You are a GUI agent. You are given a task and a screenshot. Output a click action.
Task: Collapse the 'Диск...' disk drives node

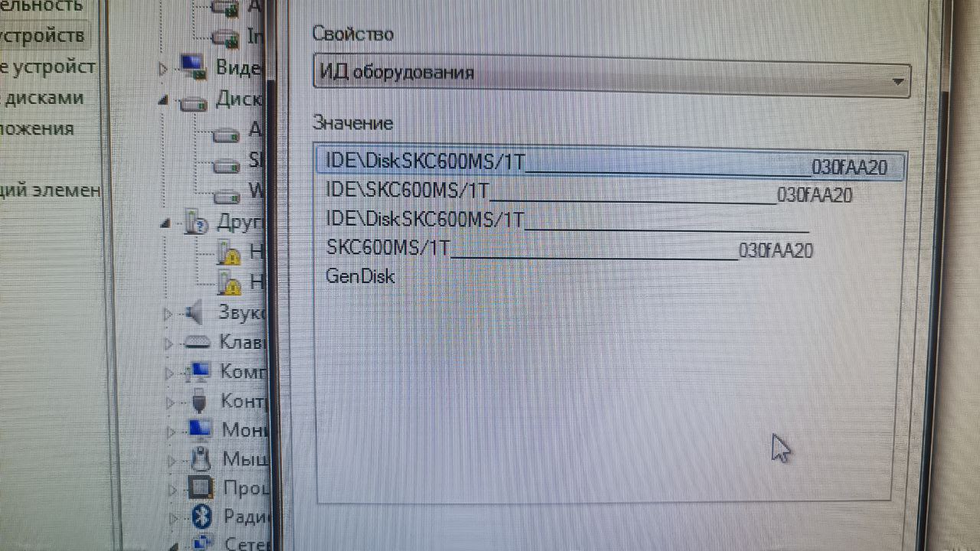point(164,100)
